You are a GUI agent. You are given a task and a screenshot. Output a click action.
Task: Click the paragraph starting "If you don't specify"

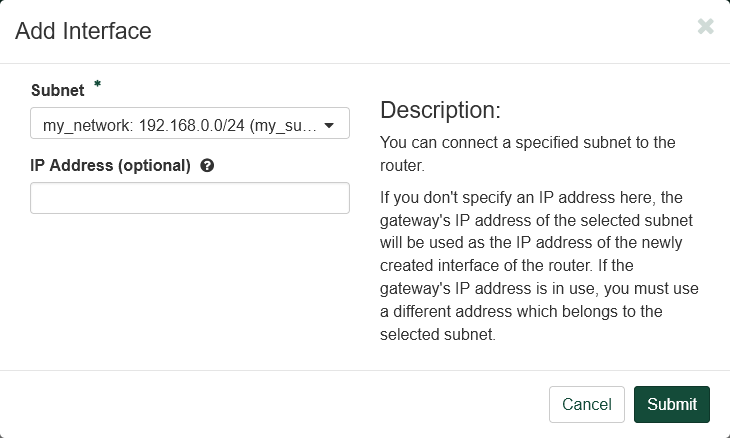click(x=540, y=265)
